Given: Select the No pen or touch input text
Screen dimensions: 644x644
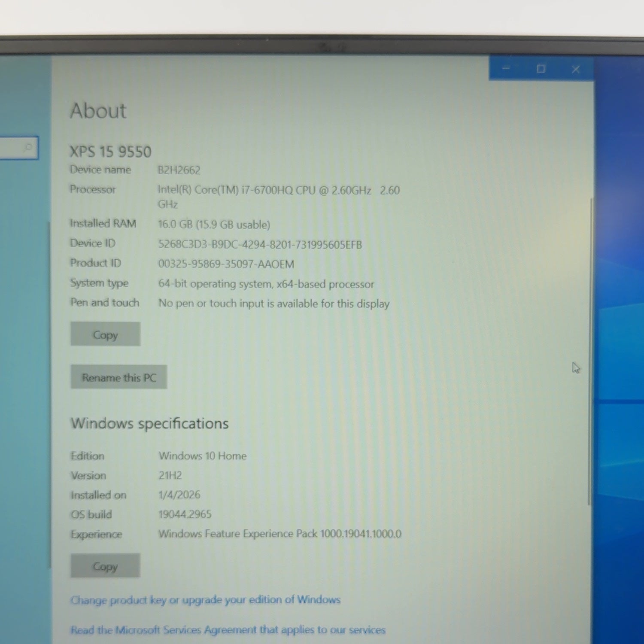Looking at the screenshot, I should pos(274,304).
